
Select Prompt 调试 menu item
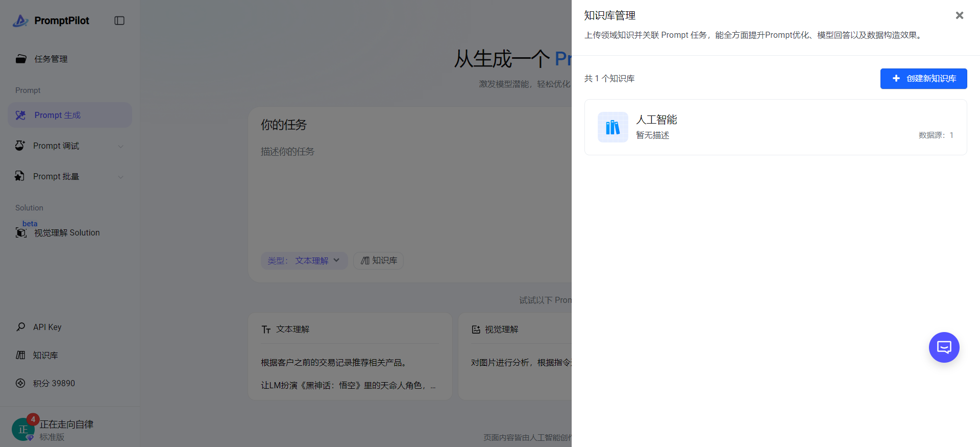[70, 146]
